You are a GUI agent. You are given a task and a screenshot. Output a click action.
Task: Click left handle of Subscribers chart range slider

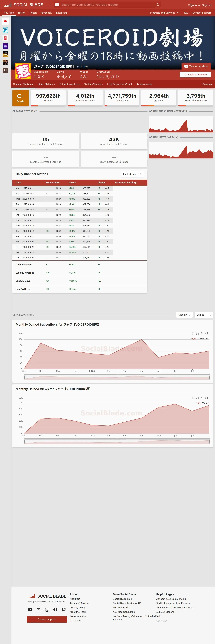[x=24, y=377]
